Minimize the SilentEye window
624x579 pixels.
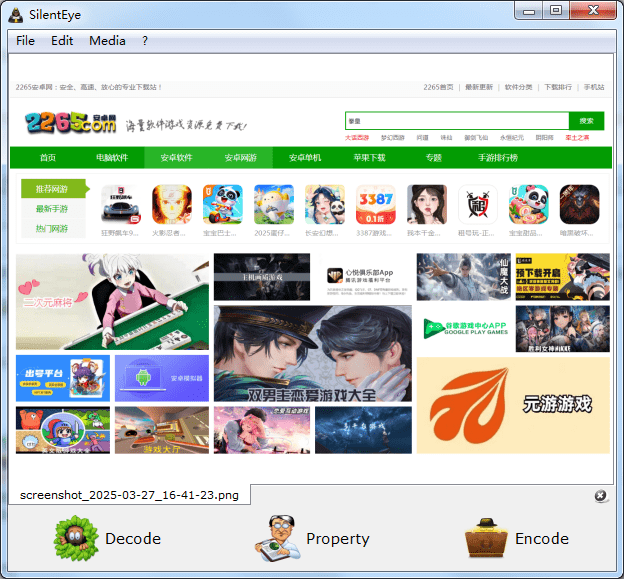[x=528, y=11]
